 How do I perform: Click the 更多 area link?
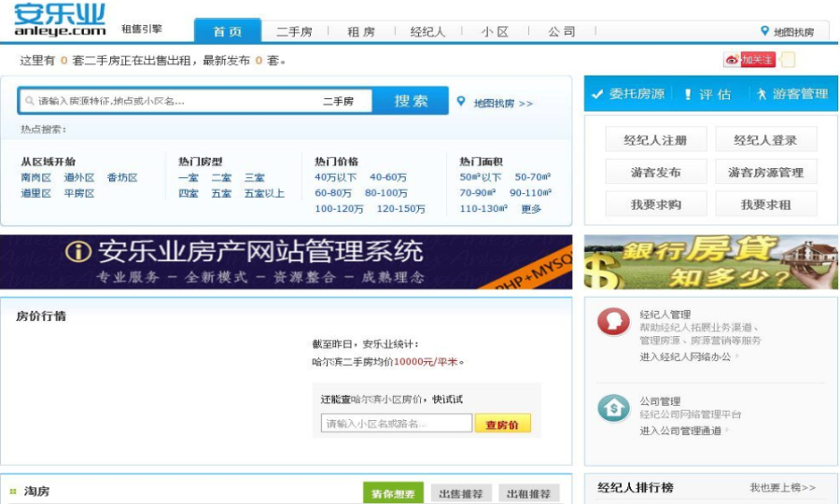[x=531, y=209]
